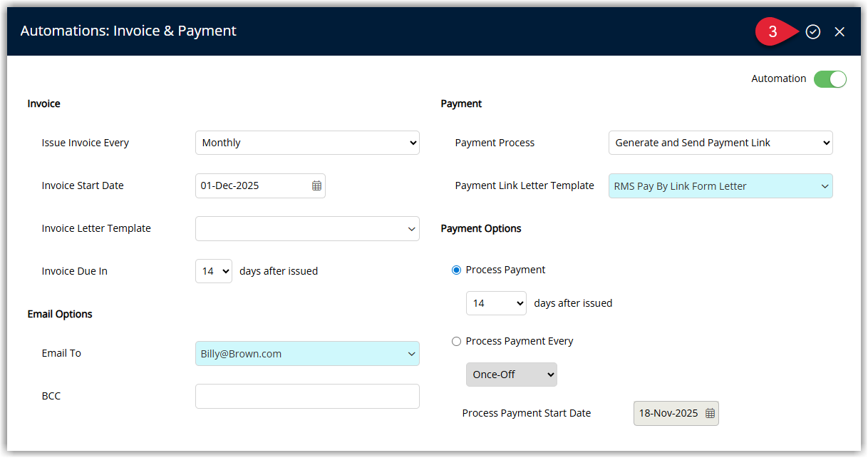Click the Invoice Letter Template label
The height and width of the screenshot is (458, 868).
point(96,228)
